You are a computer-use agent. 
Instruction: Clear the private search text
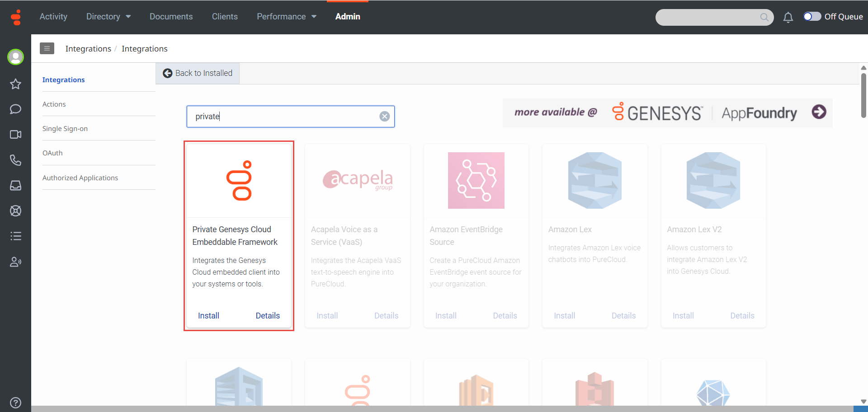coord(384,117)
